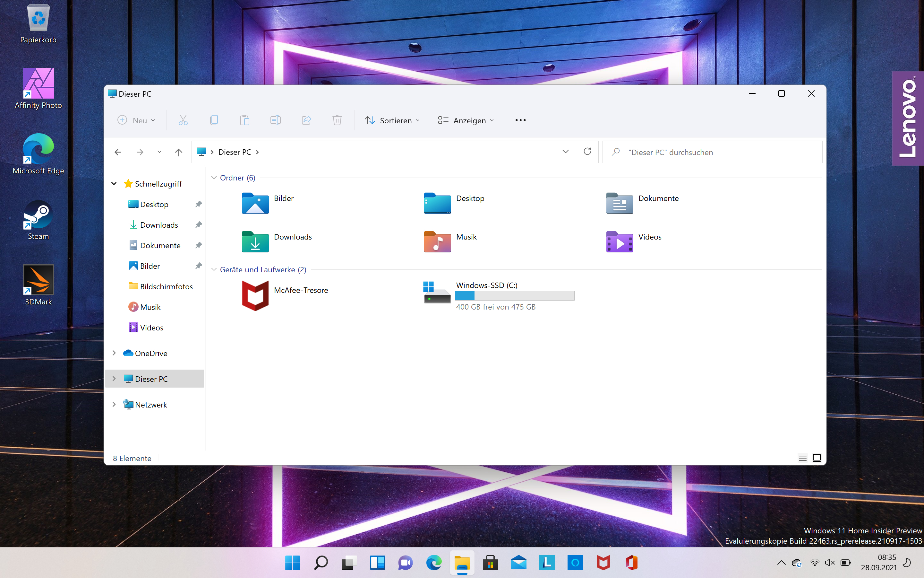
Task: Open the Windows Start button on taskbar
Action: pyautogui.click(x=293, y=563)
